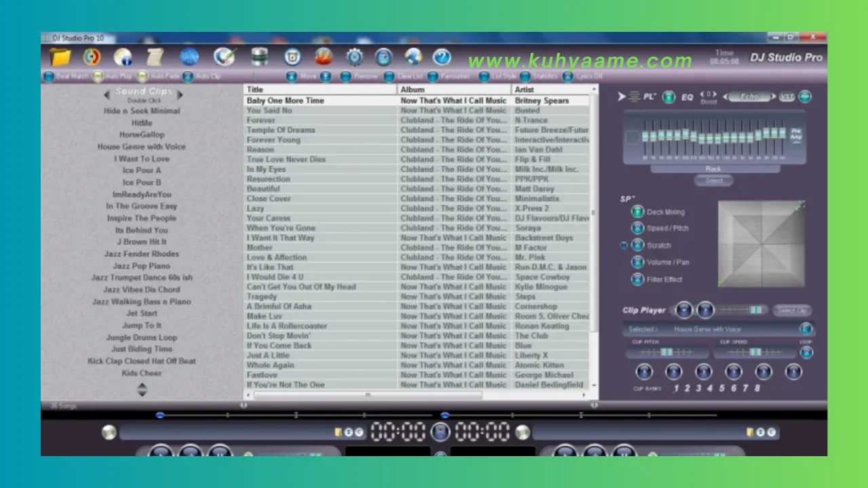
Task: Select song A Brimful Of Asha
Action: click(279, 306)
